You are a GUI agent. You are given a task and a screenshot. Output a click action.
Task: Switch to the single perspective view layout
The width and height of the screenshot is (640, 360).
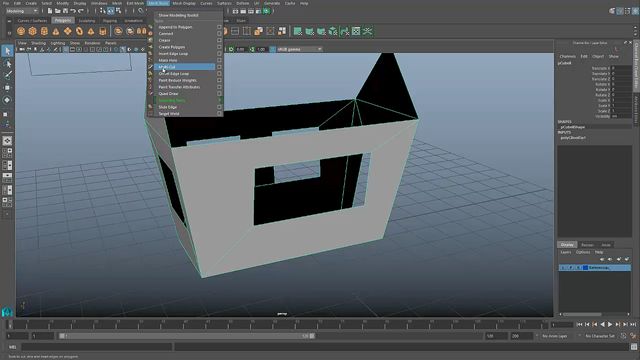click(x=7, y=141)
